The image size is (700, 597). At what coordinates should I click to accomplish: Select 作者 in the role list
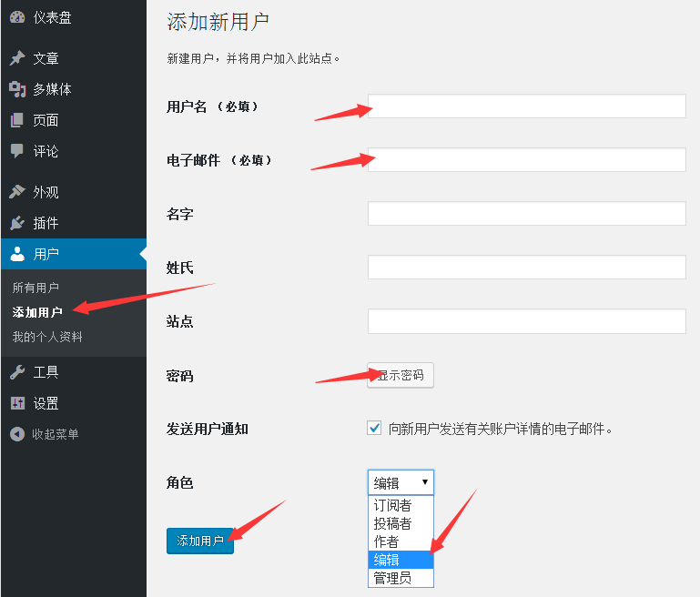click(x=401, y=541)
